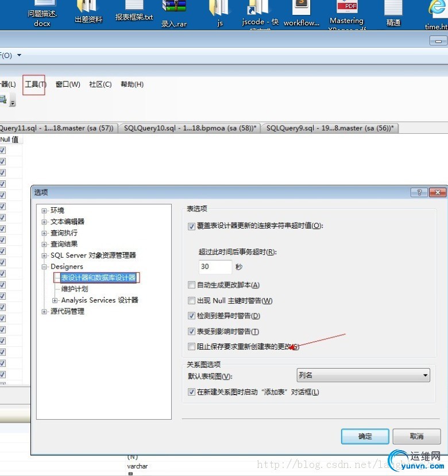Click the 取消 button

tap(417, 436)
